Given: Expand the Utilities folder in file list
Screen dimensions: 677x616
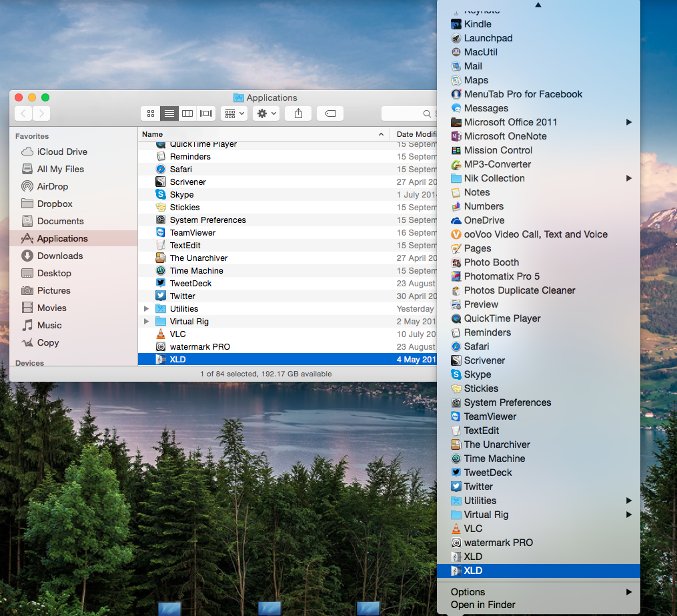Looking at the screenshot, I should (x=146, y=309).
